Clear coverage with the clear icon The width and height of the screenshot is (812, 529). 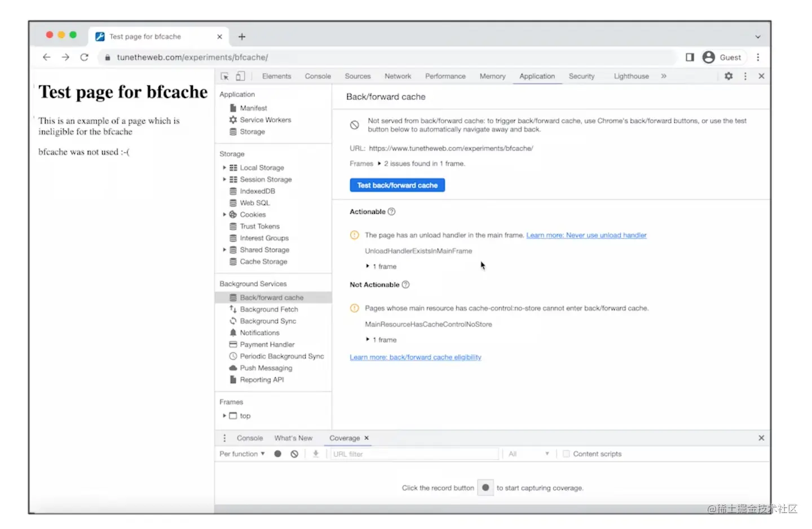click(x=294, y=454)
